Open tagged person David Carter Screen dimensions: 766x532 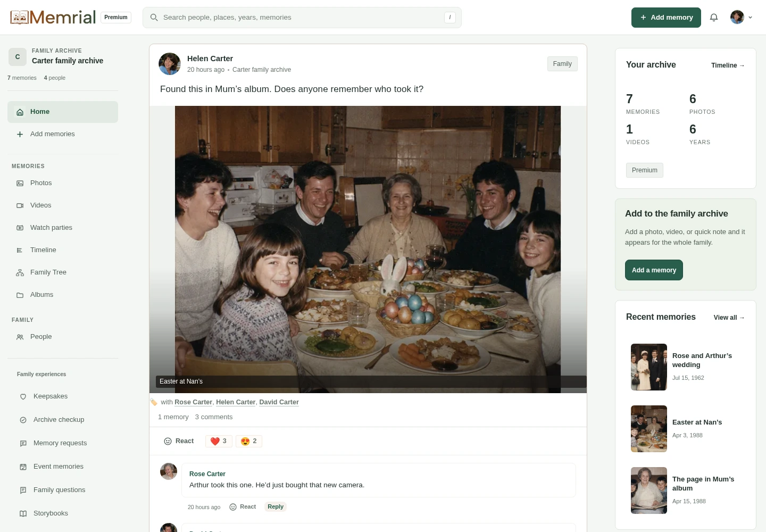coord(279,402)
